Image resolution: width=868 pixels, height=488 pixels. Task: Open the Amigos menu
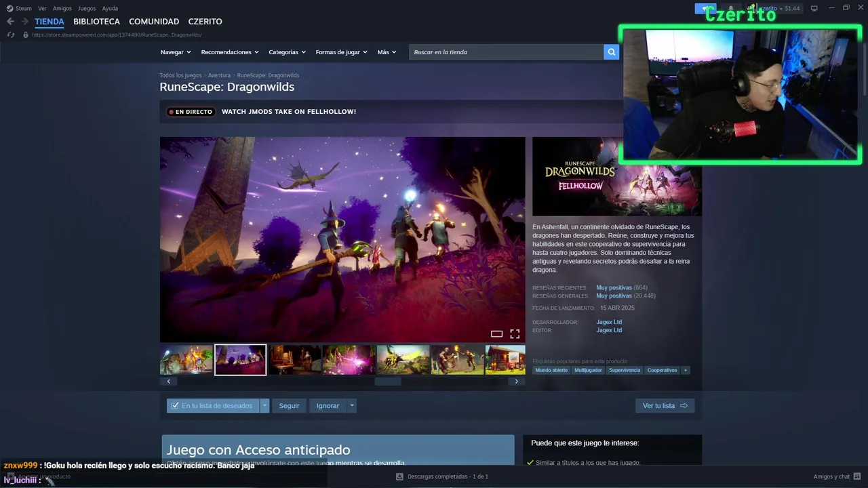62,8
